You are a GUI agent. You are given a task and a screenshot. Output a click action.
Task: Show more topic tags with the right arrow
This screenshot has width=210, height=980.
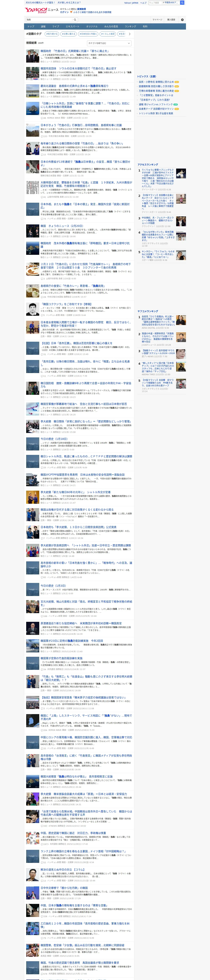pos(130,34)
